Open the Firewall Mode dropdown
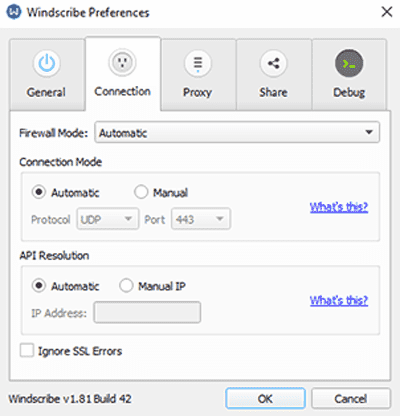The width and height of the screenshot is (400, 416). 237,132
